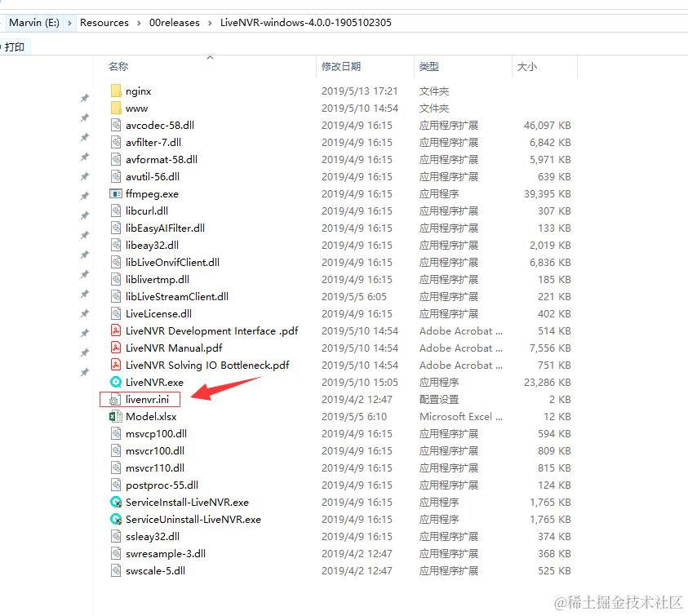Sort files by 类型 column header
This screenshot has width=688, height=616.
428,67
